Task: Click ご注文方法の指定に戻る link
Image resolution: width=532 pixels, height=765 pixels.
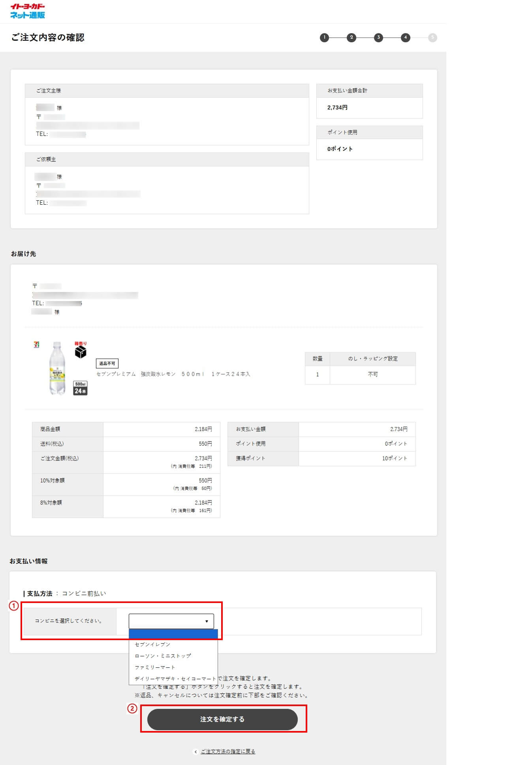Action: [227, 752]
